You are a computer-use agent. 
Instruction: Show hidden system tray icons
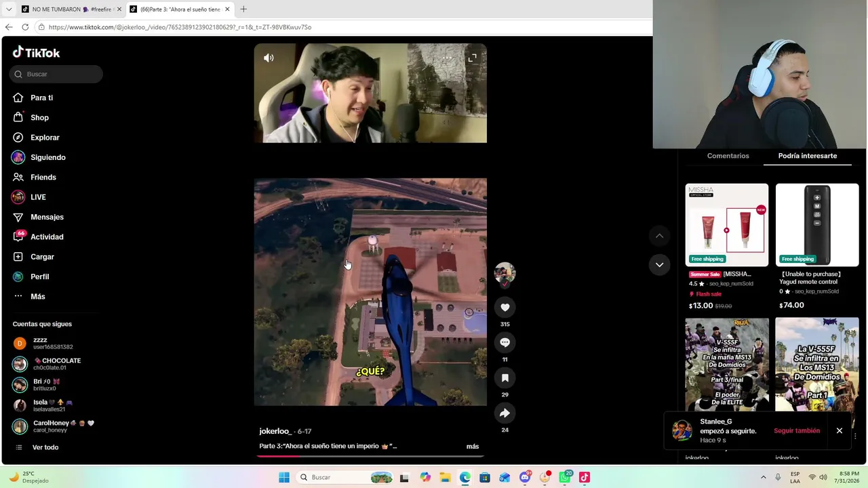(x=763, y=477)
